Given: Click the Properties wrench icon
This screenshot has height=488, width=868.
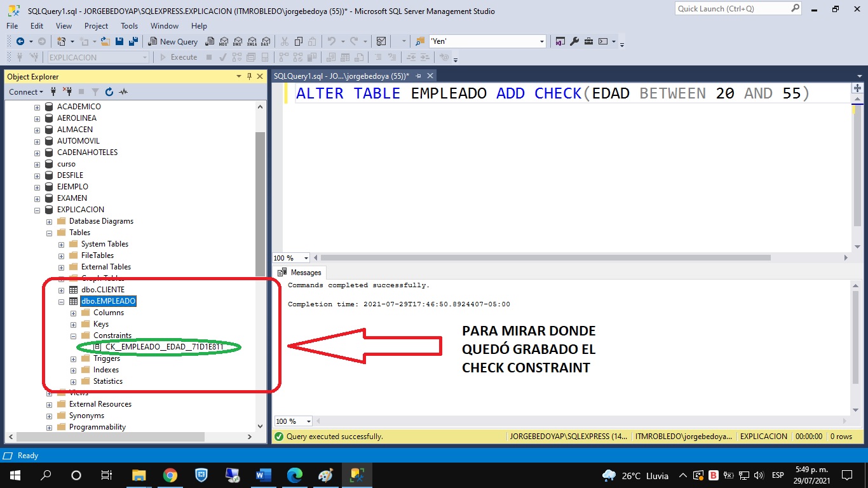Looking at the screenshot, I should pyautogui.click(x=574, y=41).
